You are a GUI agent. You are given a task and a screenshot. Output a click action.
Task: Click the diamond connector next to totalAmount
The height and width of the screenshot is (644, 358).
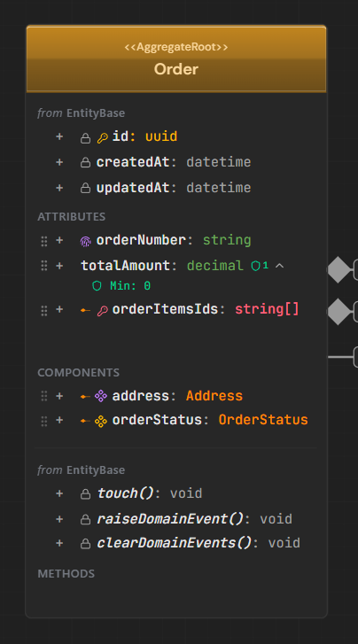(x=339, y=269)
